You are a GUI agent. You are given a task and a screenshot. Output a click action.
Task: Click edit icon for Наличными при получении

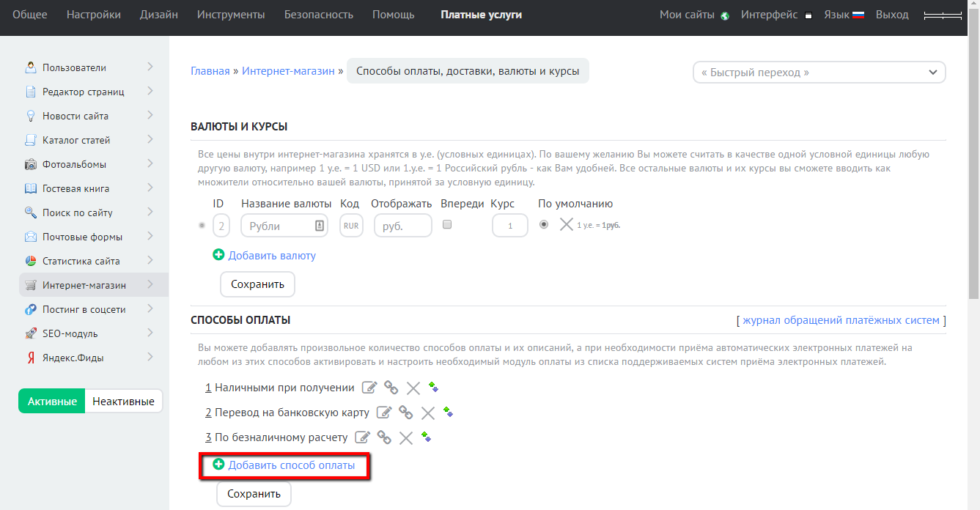click(x=369, y=388)
